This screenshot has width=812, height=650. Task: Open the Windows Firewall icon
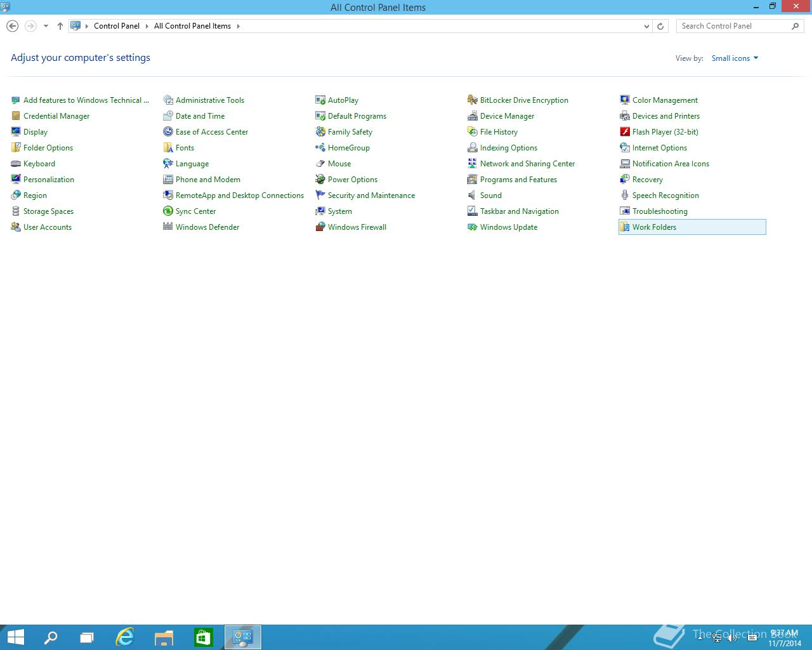click(320, 227)
